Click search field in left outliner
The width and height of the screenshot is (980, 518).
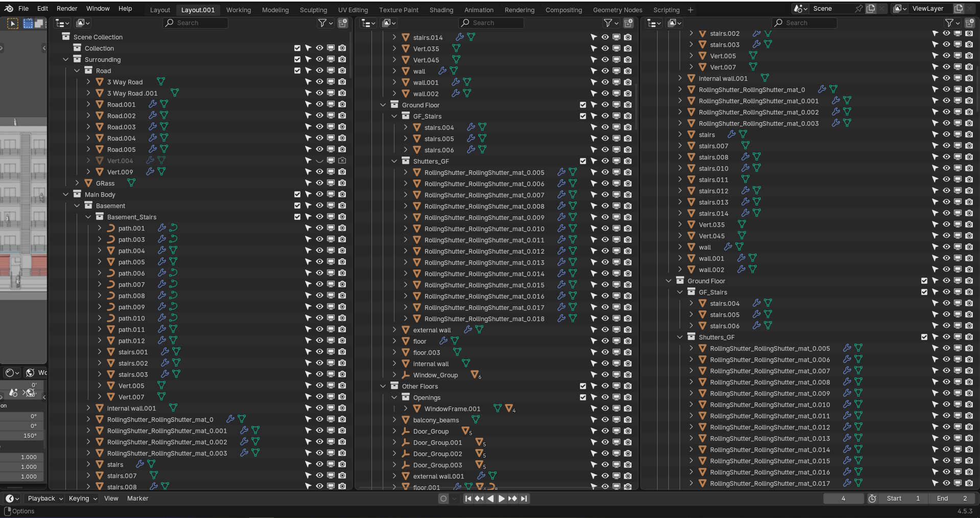click(195, 23)
